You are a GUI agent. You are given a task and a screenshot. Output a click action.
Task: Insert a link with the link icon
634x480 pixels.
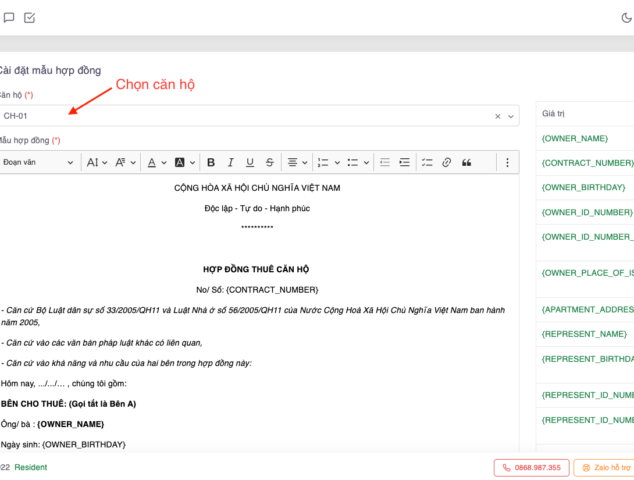pyautogui.click(x=446, y=162)
